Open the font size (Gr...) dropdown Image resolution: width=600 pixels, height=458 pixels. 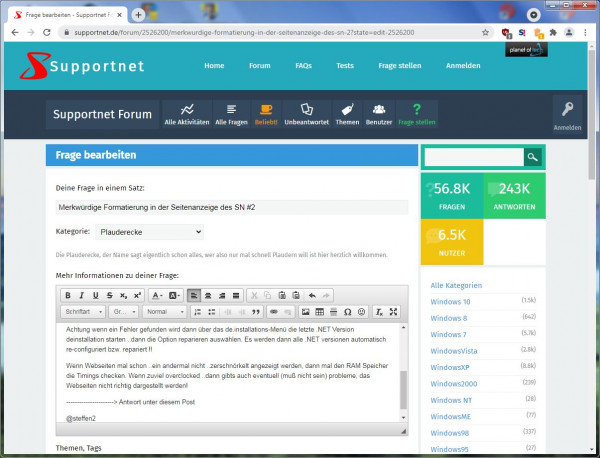click(124, 312)
